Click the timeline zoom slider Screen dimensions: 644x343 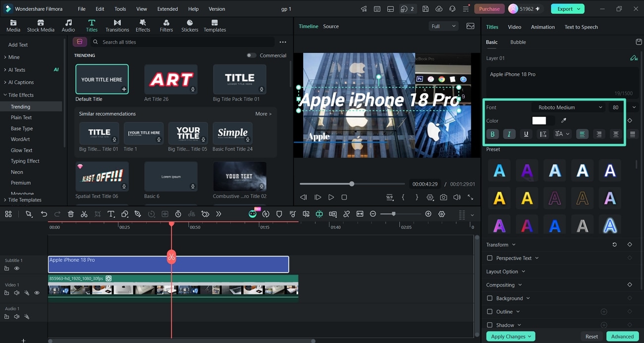(x=401, y=214)
